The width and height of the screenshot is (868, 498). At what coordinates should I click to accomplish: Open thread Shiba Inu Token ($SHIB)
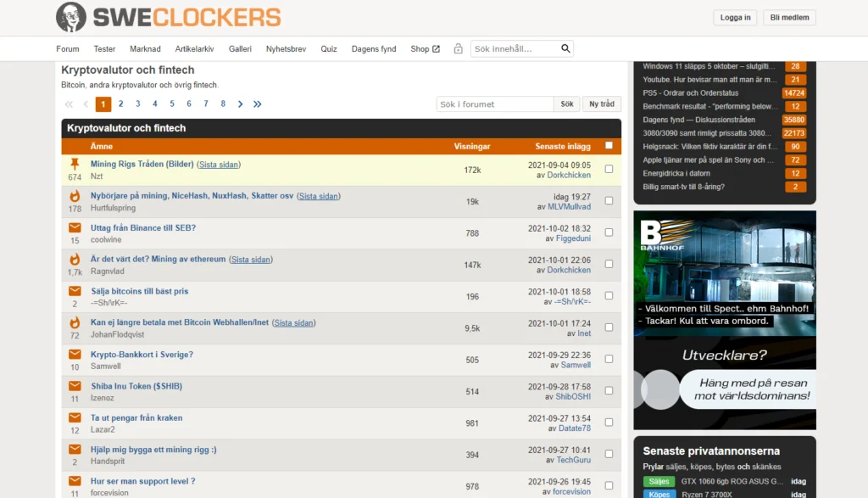136,386
